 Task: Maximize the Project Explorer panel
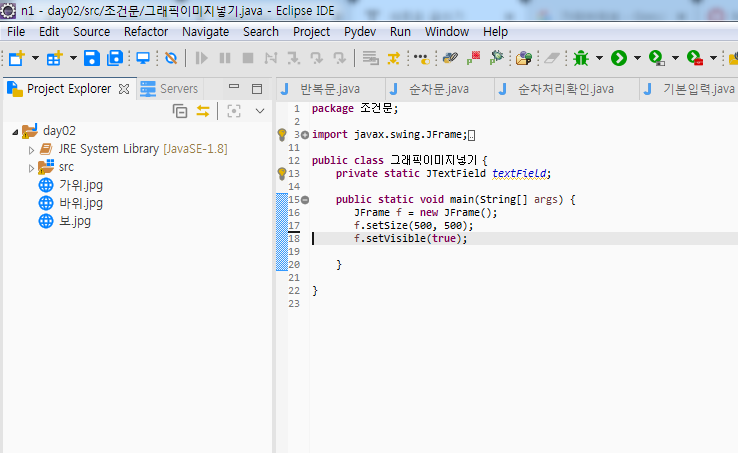257,89
